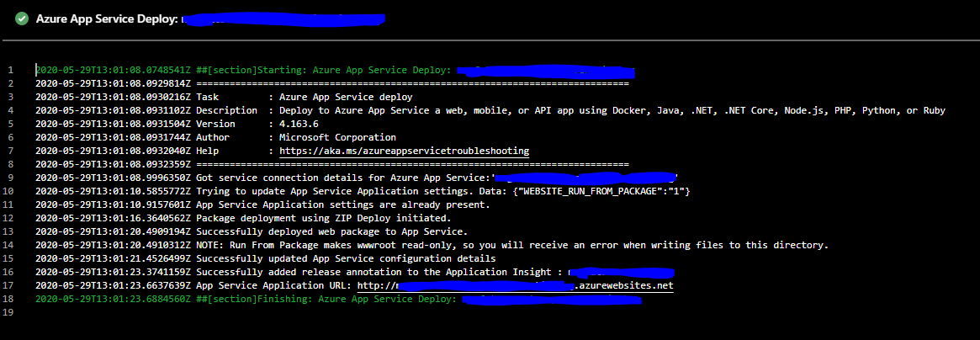Click line number 17 in the gutter

[x=10, y=285]
